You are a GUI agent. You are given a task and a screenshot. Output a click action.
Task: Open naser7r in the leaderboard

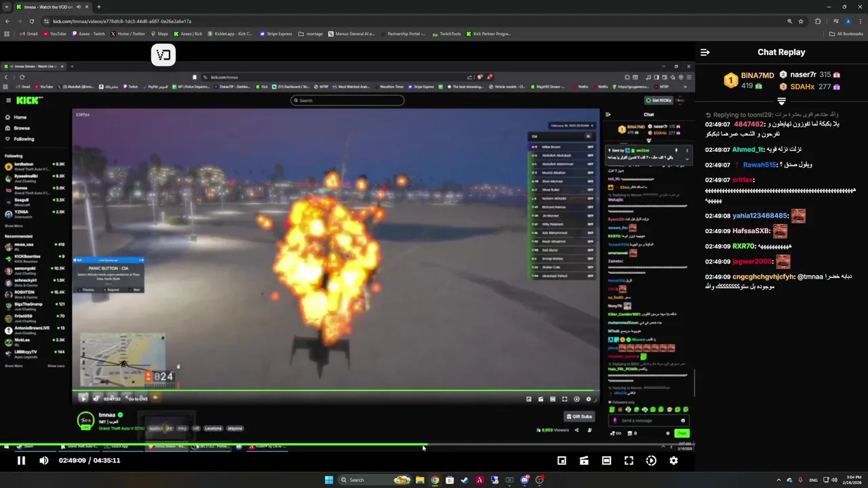pos(803,75)
